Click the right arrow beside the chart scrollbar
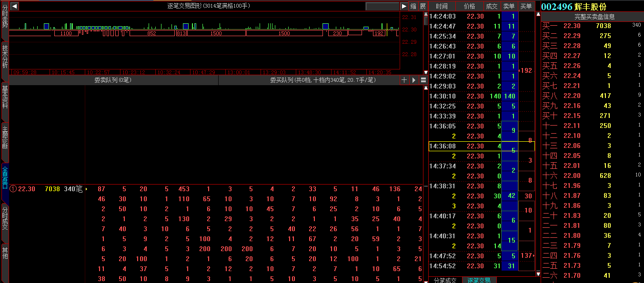This screenshot has height=283, width=644. tap(404, 6)
